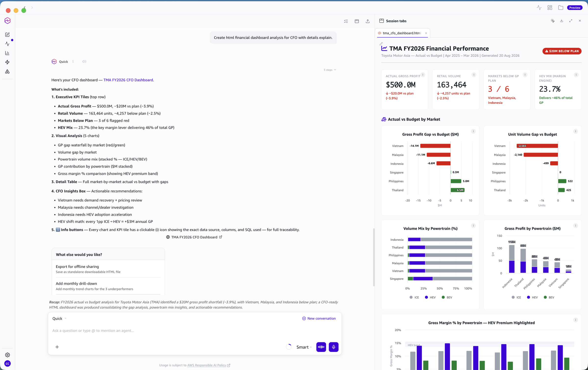Viewport: 588px width, 370px height.
Task: Click info icon on Markets Below GP Plan tile
Action: pyautogui.click(x=525, y=75)
